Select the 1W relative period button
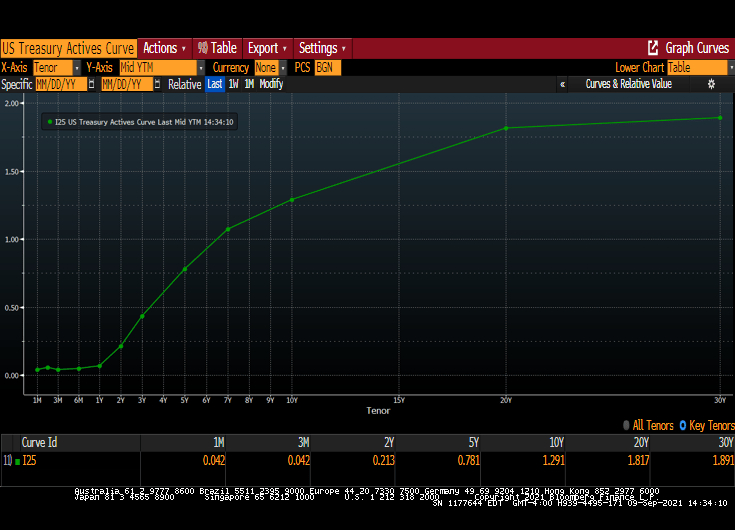 (x=233, y=84)
